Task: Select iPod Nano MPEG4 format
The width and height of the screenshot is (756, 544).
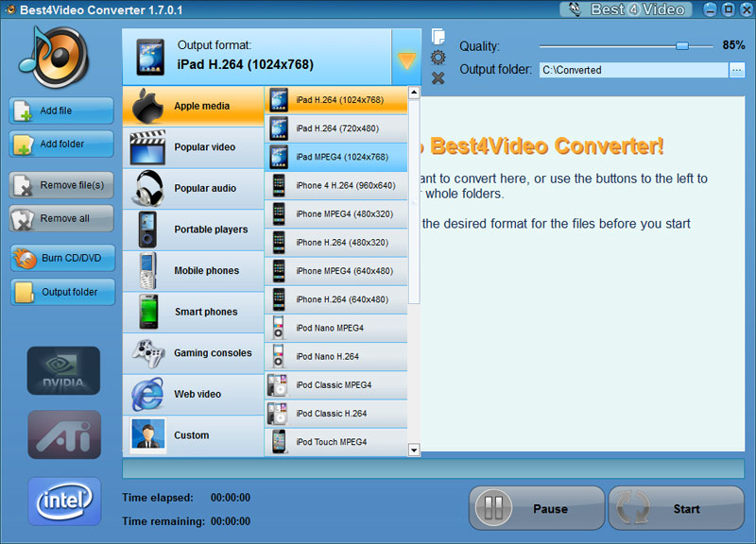Action: click(336, 328)
